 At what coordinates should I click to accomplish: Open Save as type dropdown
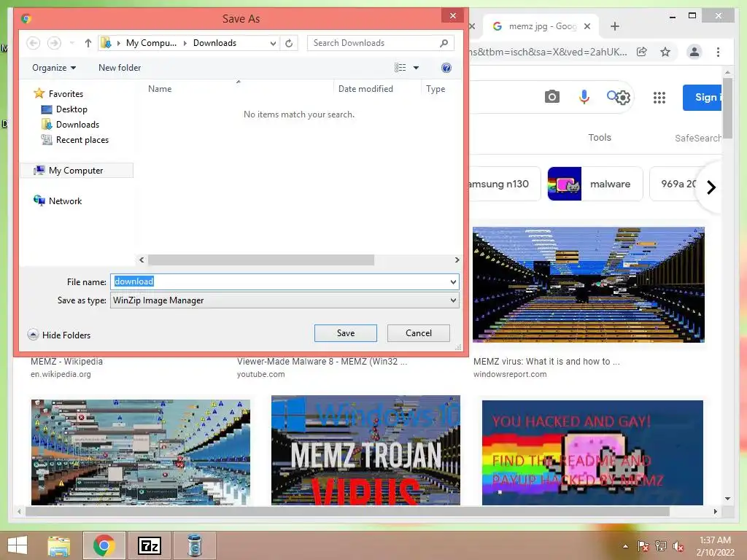(x=453, y=300)
